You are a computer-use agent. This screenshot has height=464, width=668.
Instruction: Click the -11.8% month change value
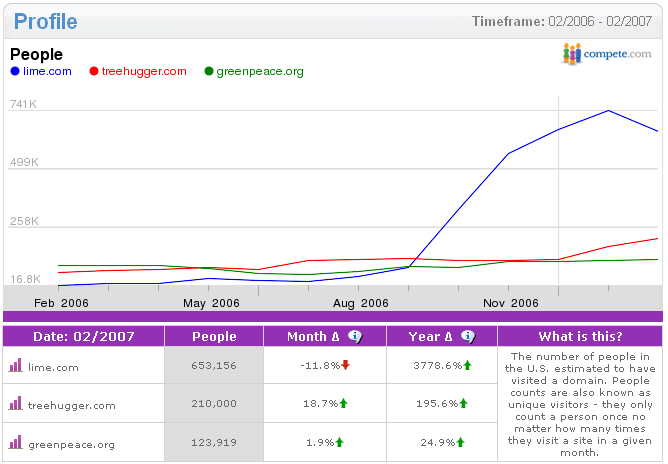click(320, 366)
